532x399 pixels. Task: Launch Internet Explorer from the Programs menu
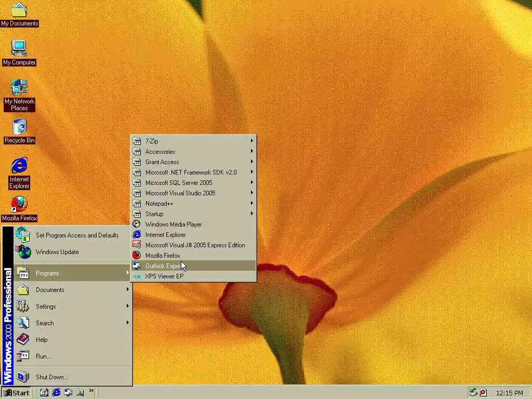click(193, 235)
